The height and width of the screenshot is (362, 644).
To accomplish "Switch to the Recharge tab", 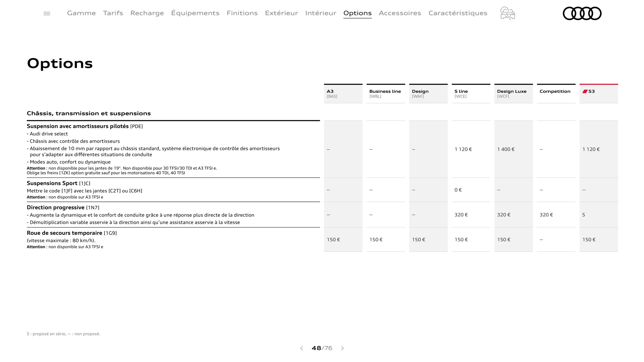I will point(147,13).
